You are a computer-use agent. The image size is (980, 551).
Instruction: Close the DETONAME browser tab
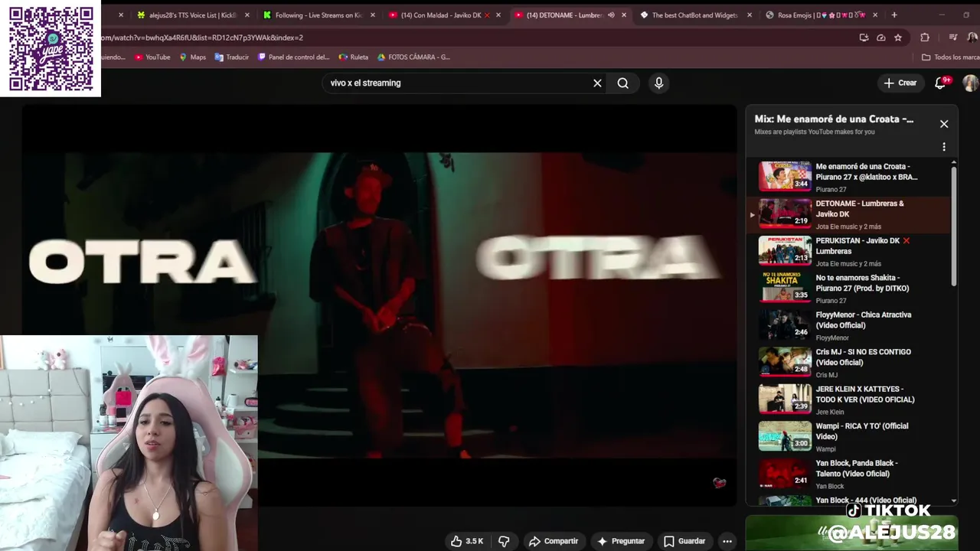pyautogui.click(x=623, y=15)
